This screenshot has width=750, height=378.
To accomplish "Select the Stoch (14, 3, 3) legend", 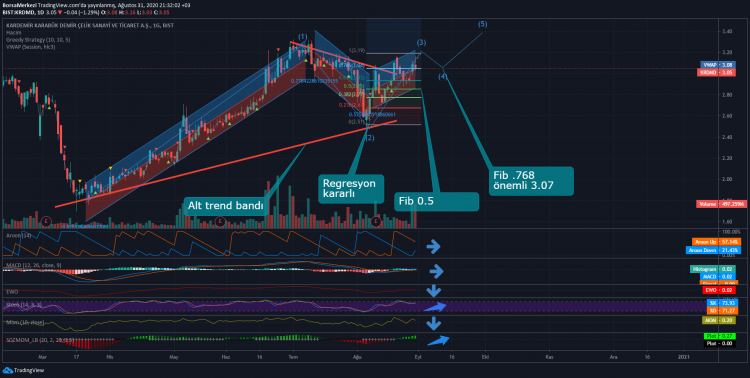I will (24, 304).
